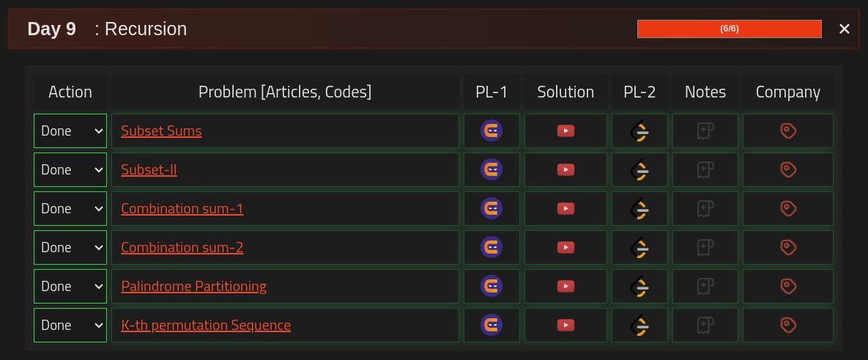Screen dimensions: 868x360
Task: Open Action dropdown for Palindrome Partitioning
Action: pyautogui.click(x=70, y=286)
